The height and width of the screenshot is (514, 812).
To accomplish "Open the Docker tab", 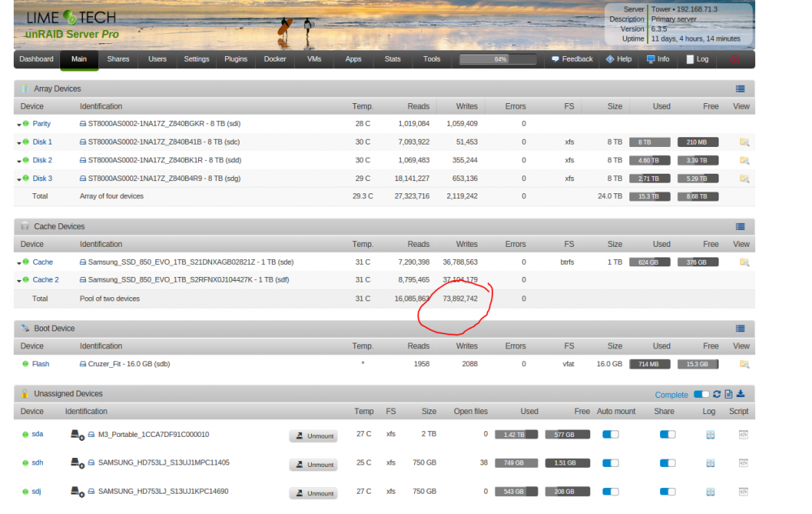I will click(x=275, y=59).
